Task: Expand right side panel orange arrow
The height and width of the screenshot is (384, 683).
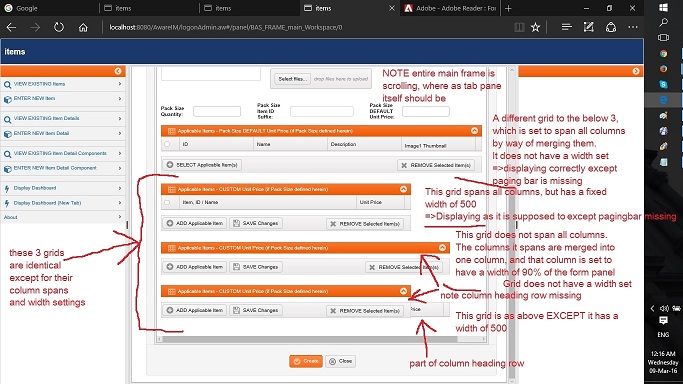Action: [x=636, y=71]
